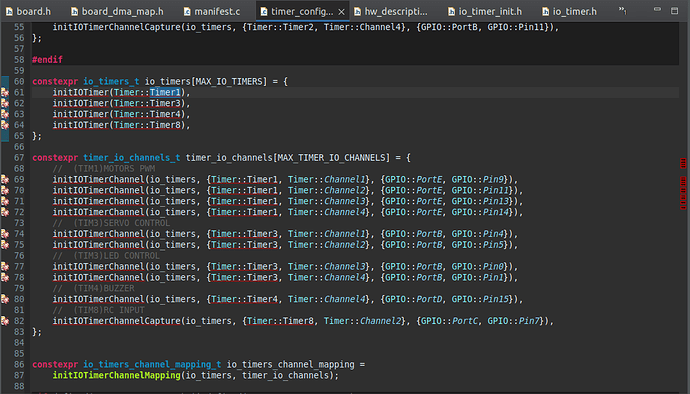Click timer_io_channels_t type on line 67
Viewport: 690px width, 394px height.
click(132, 158)
